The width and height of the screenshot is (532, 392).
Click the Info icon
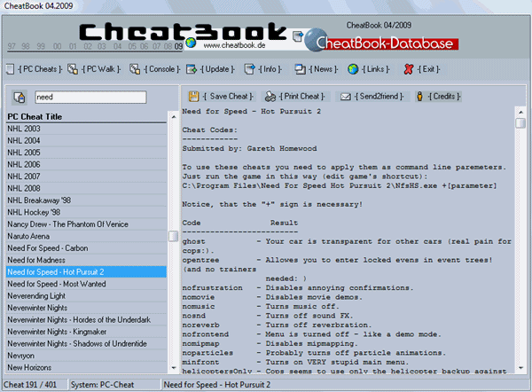coord(250,69)
